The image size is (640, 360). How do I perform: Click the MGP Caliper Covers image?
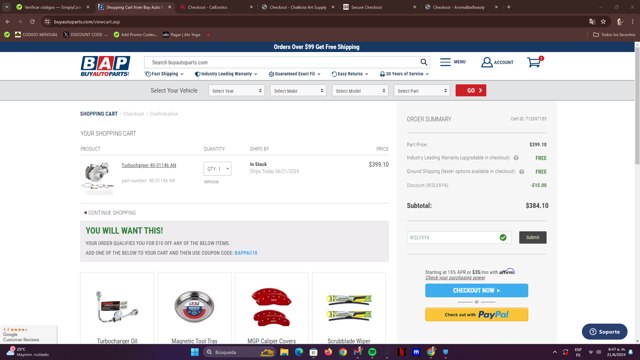tap(271, 307)
